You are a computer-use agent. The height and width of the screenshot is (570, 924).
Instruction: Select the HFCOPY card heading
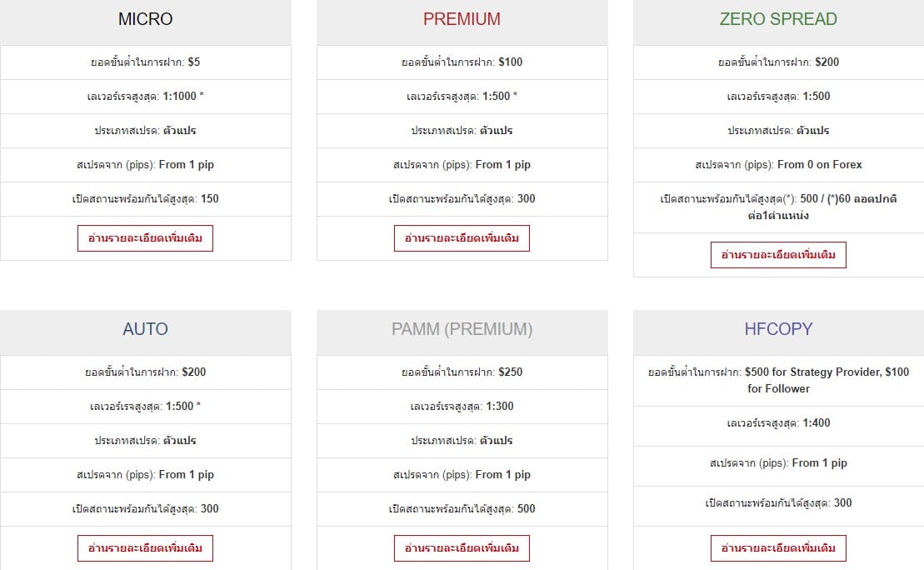778,329
